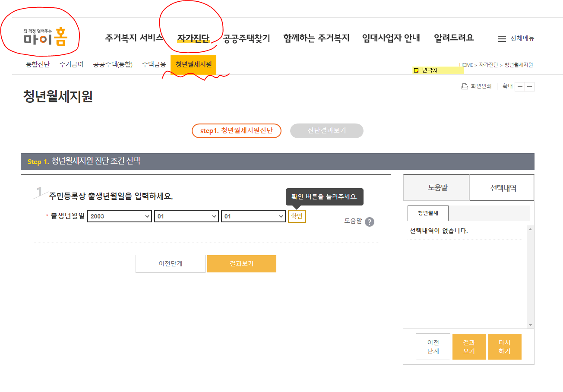Screen dimensions: 563x392
Task: Select 자가진단 in the top navigation
Action: pyautogui.click(x=194, y=38)
